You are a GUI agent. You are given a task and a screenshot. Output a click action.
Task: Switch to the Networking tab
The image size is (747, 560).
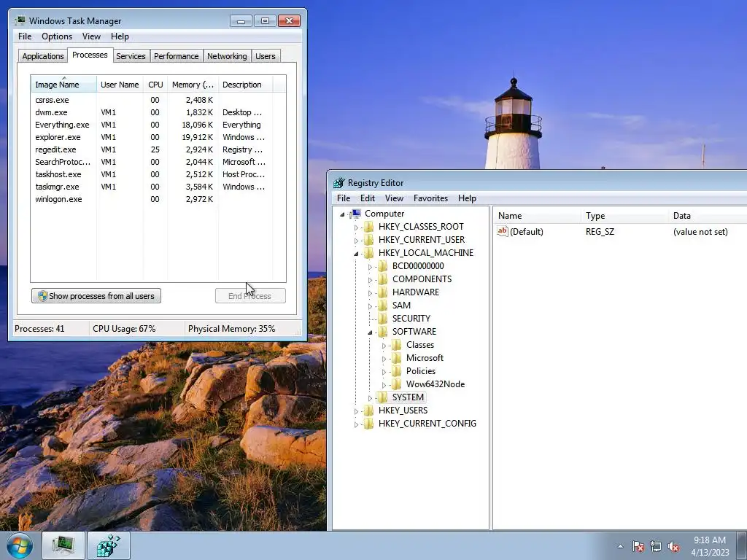[227, 56]
